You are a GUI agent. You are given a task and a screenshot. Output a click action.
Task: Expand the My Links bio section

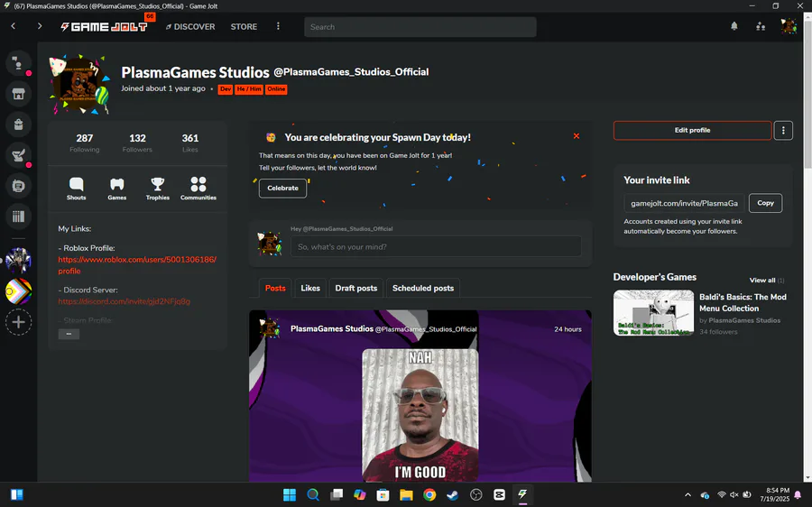[x=69, y=334]
